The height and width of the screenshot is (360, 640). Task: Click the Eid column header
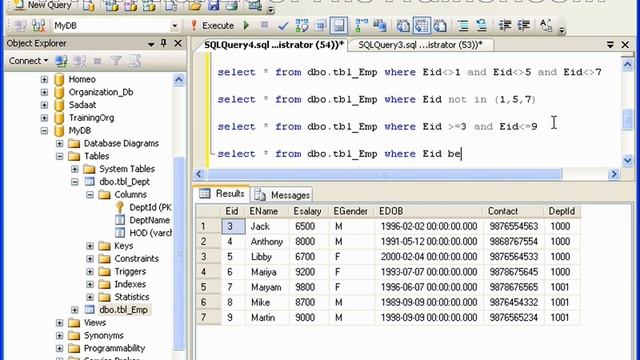pyautogui.click(x=232, y=211)
